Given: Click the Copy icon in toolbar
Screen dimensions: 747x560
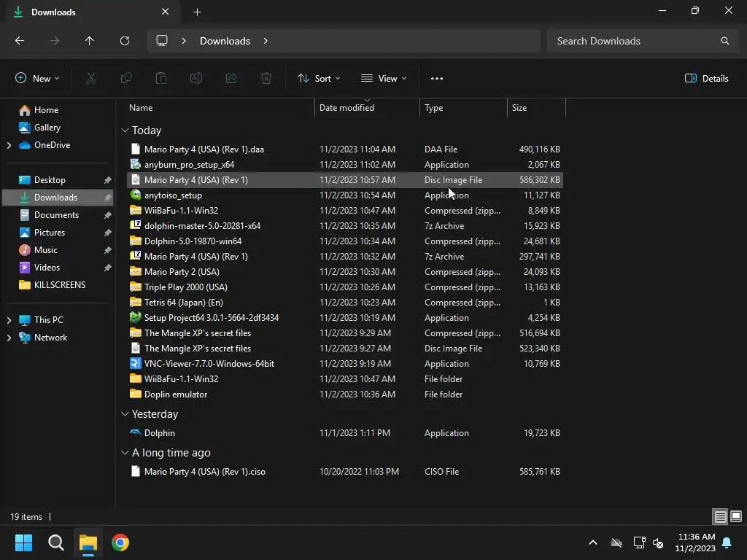Looking at the screenshot, I should click(x=126, y=79).
